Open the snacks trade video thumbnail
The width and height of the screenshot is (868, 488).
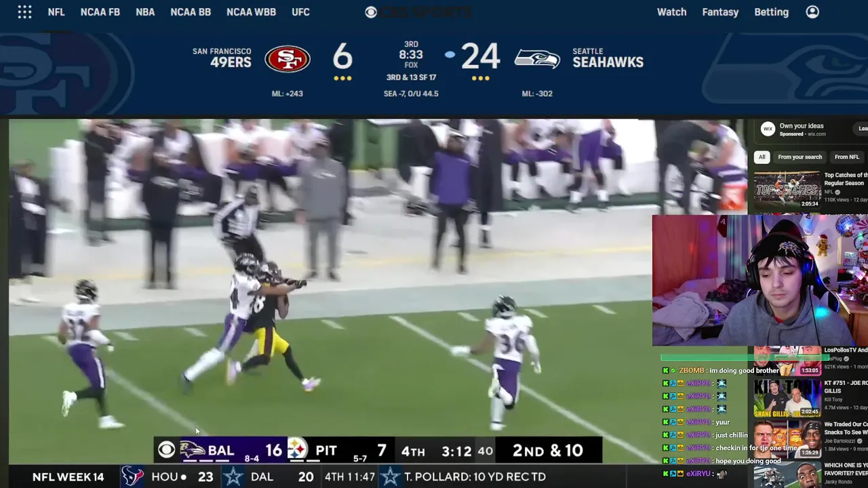[x=787, y=439]
